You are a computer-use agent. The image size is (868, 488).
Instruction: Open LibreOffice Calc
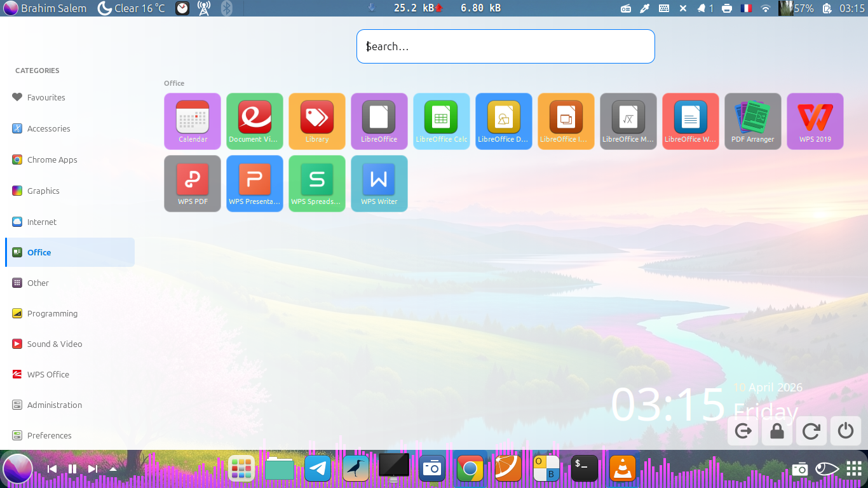pos(442,121)
